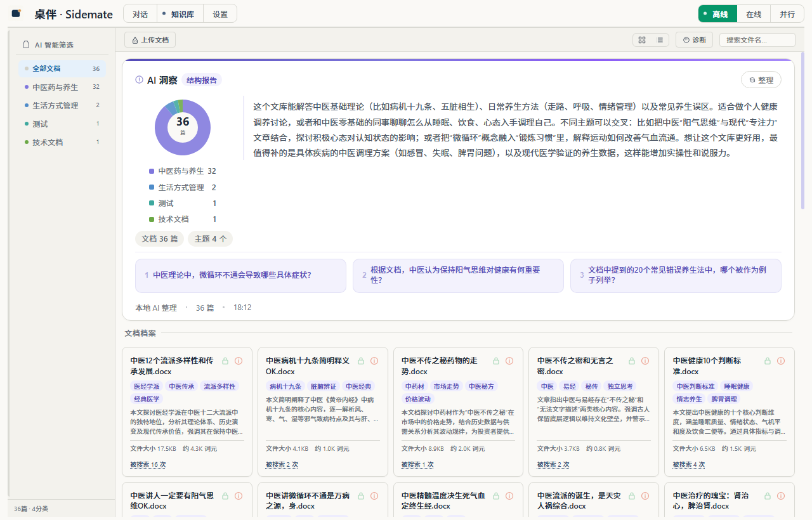The image size is (812, 520).
Task: Click lock icon on 中医不传之秘药物的走势 card
Action: pos(497,361)
